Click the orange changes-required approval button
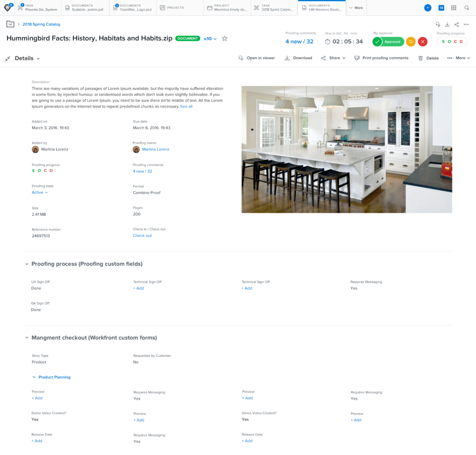This screenshot has height=455, width=476. click(411, 41)
